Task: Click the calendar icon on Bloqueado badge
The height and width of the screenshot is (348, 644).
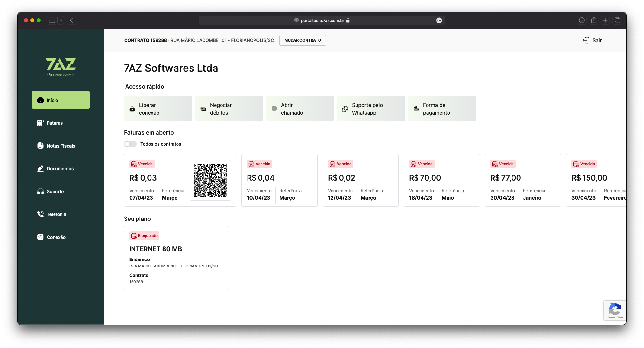Action: 134,236
